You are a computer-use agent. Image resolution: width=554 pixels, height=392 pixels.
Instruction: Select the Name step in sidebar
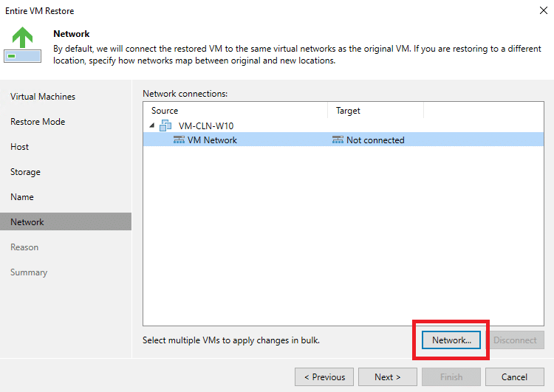click(22, 196)
